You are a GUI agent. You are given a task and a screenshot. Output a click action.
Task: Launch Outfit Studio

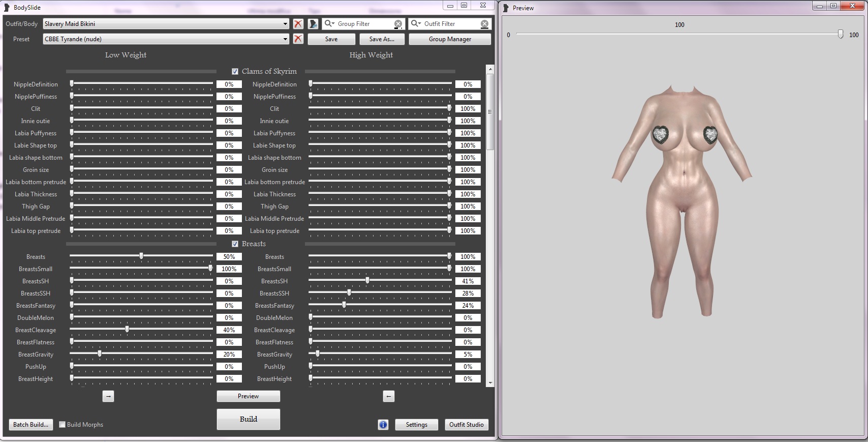(467, 425)
